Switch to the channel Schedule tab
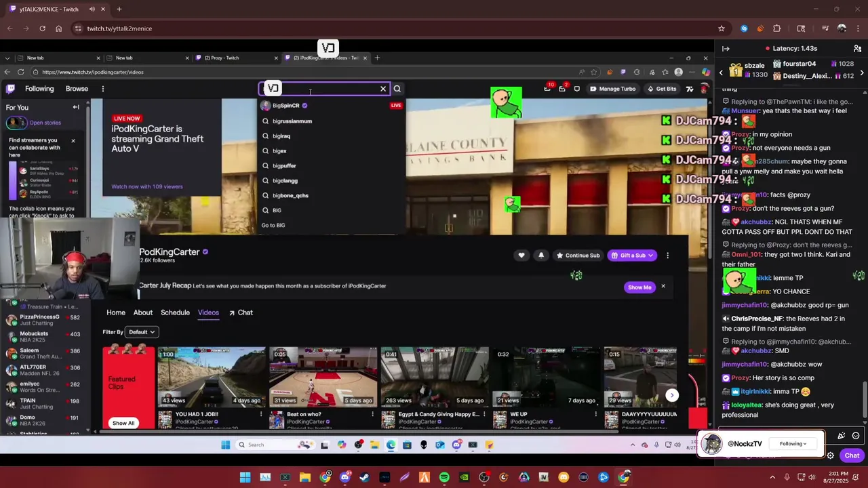The height and width of the screenshot is (488, 868). point(175,312)
